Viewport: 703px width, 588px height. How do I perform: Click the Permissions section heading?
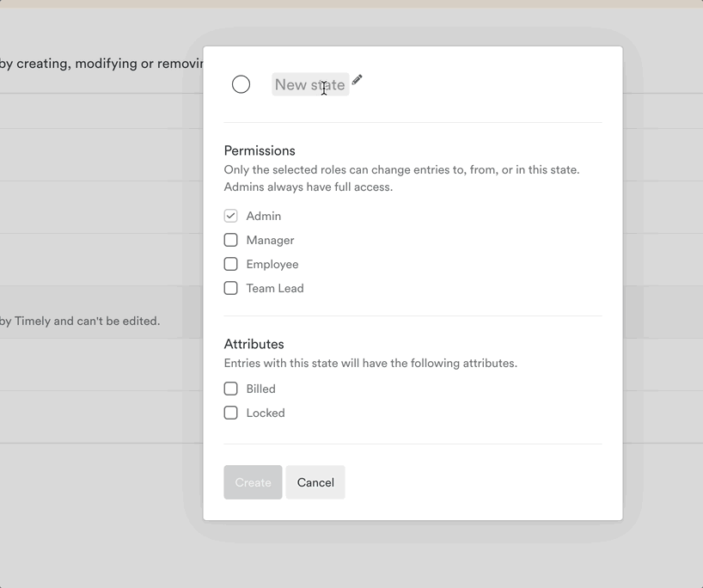[260, 150]
